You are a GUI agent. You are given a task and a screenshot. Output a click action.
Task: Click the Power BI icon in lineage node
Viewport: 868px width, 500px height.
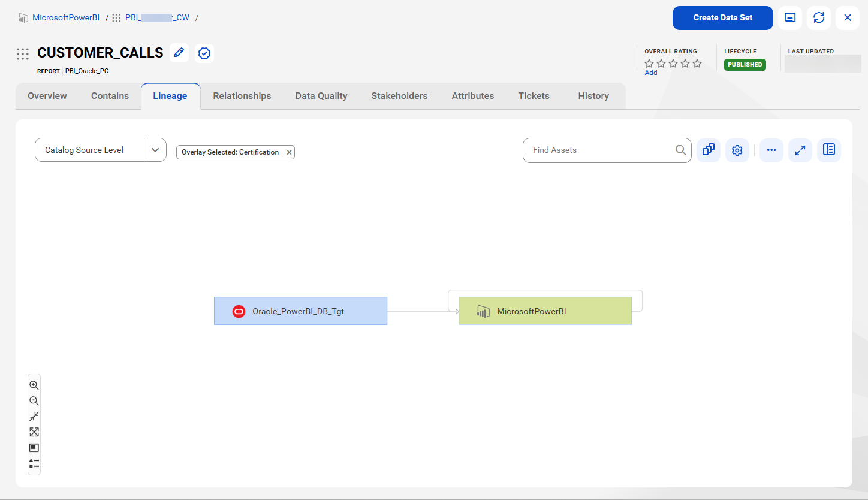[x=483, y=311]
